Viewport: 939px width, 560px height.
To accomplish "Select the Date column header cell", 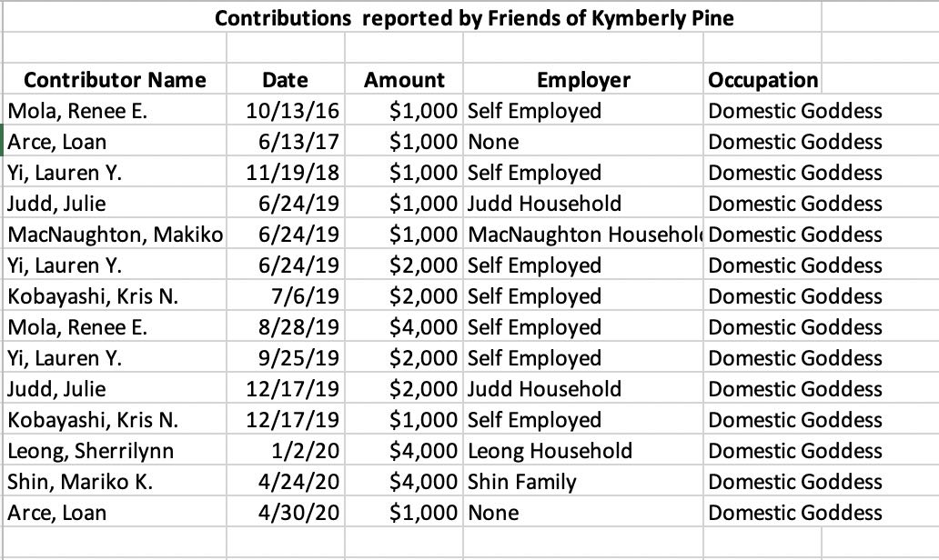I will pyautogui.click(x=285, y=80).
